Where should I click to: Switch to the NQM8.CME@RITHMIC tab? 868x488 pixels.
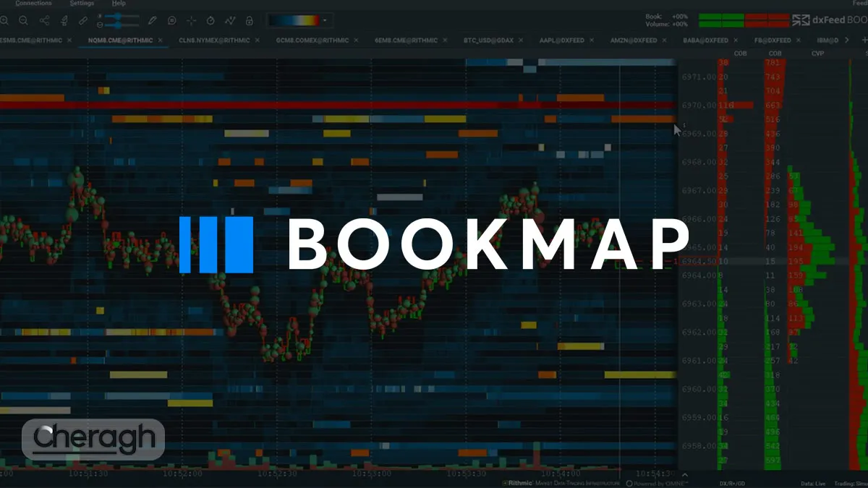pos(119,40)
